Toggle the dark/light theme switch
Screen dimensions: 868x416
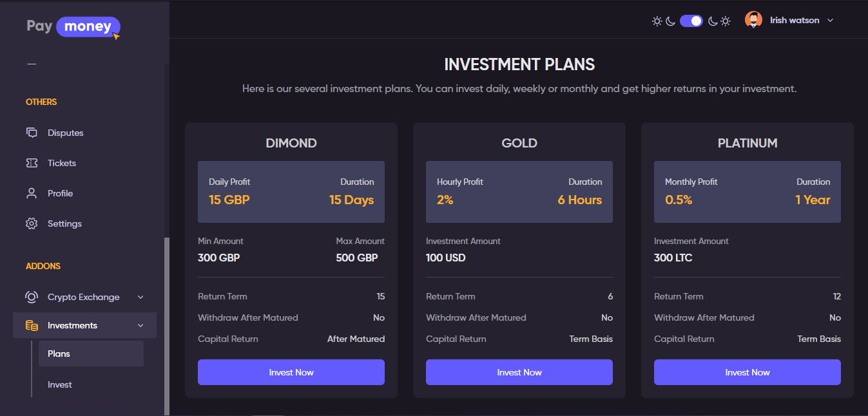[x=691, y=21]
